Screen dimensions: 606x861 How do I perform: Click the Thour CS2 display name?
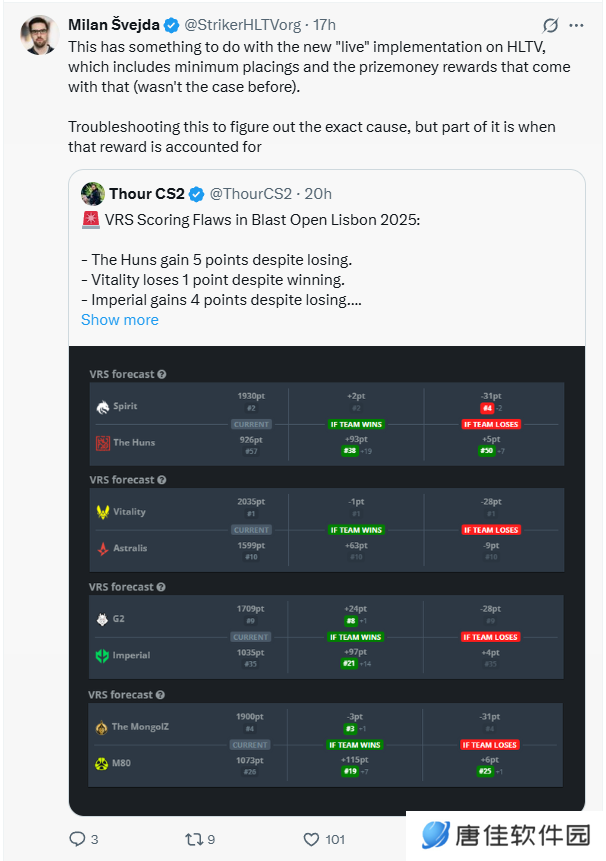point(147,194)
